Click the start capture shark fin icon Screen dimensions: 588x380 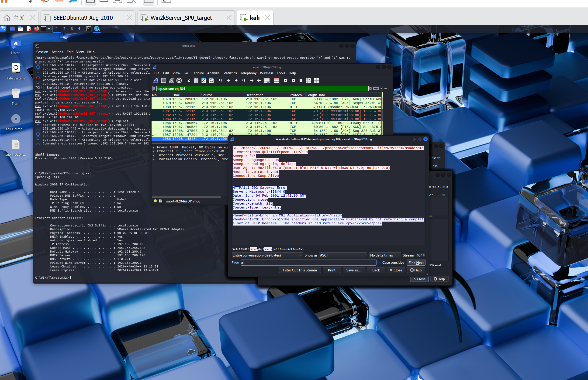click(156, 80)
